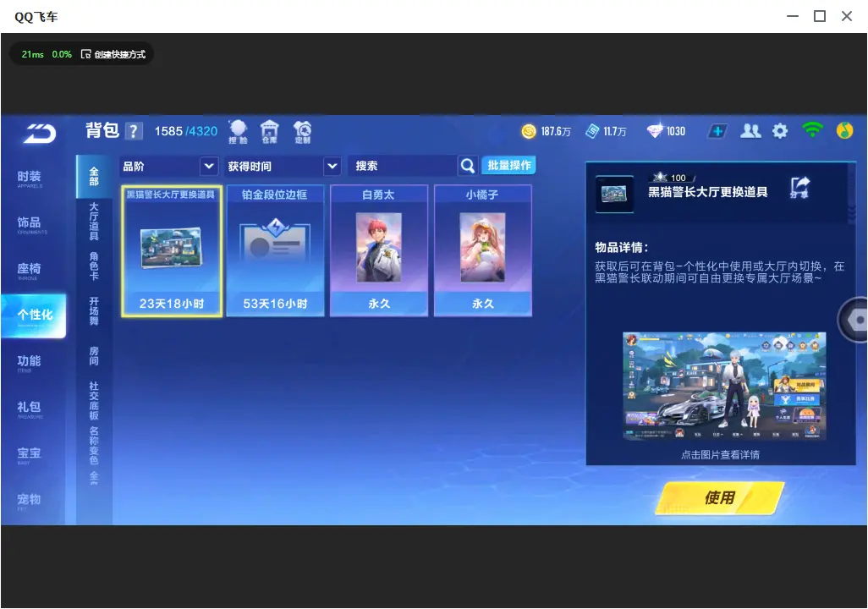The height and width of the screenshot is (609, 868).
Task: Click the 创建快捷方式 label
Action: (x=120, y=54)
